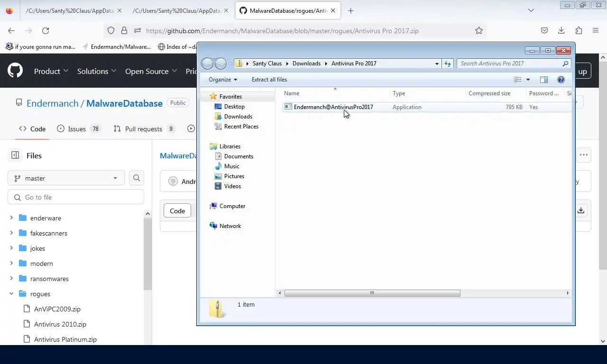The width and height of the screenshot is (607, 364).
Task: Expand the jokes folder
Action: (11, 248)
